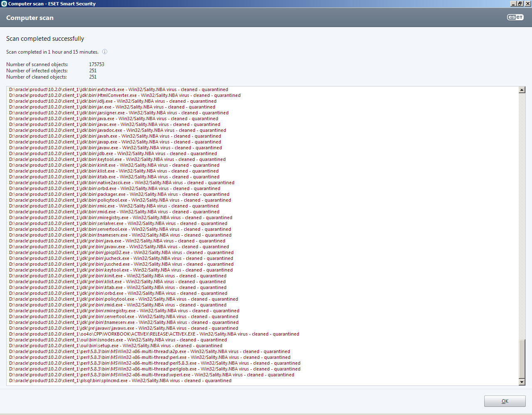Select the HtmlConverter.exe log entry
Image resolution: width=532 pixels, height=415 pixels.
coord(125,95)
